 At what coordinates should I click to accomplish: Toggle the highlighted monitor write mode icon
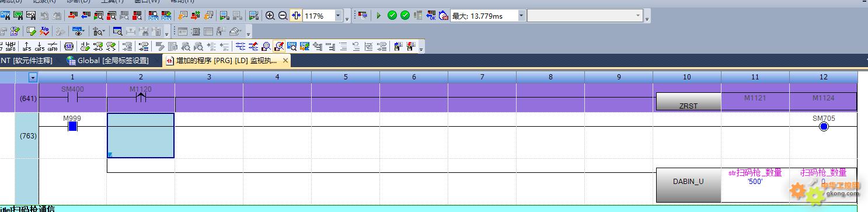click(x=279, y=46)
